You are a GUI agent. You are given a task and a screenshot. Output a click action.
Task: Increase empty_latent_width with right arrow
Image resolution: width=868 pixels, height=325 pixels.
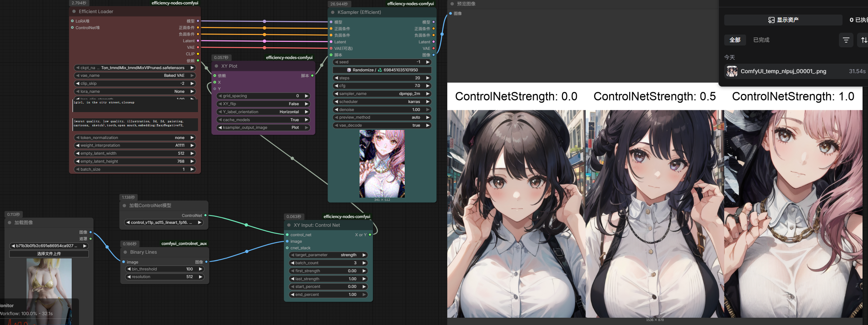pyautogui.click(x=192, y=154)
